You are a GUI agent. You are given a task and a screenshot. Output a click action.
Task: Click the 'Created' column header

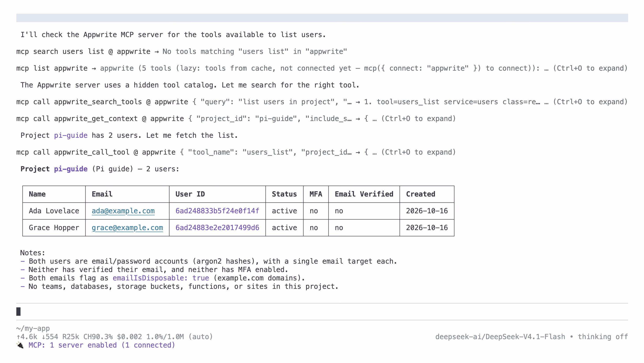pyautogui.click(x=421, y=194)
